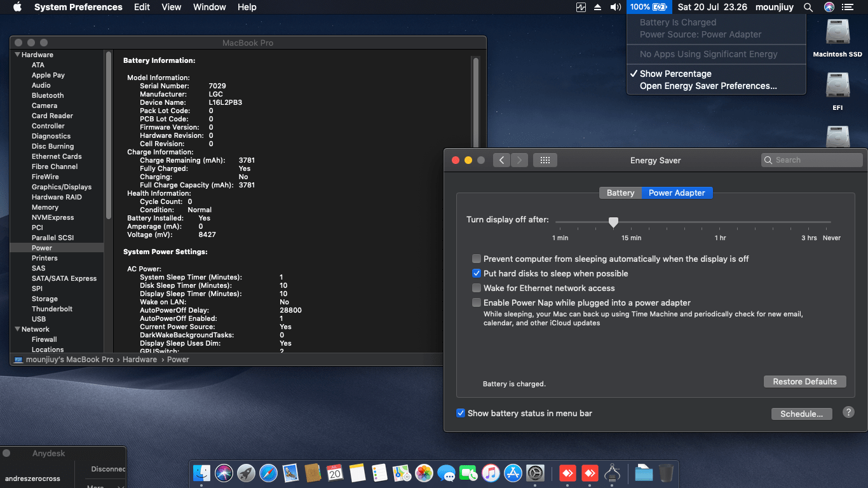Open the Notes app in Dock

coord(357,473)
